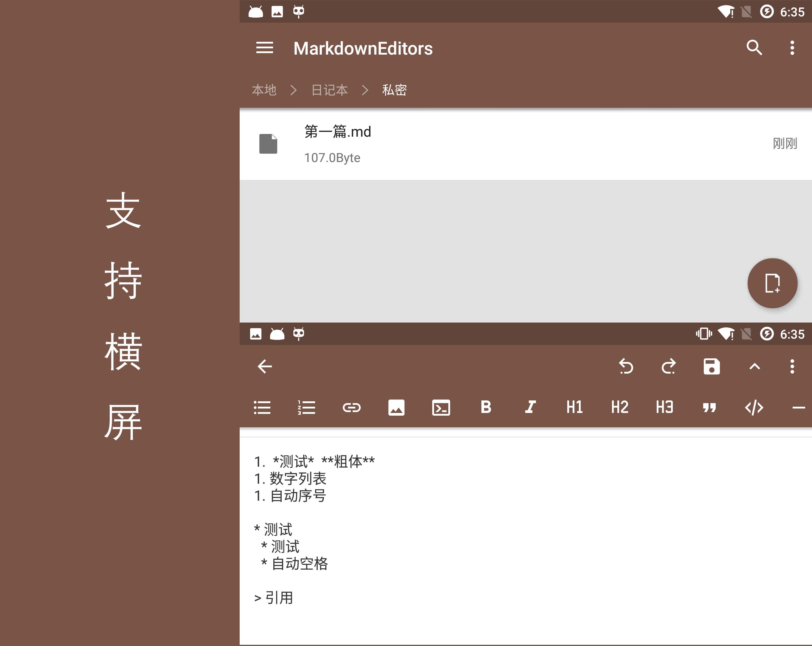The image size is (812, 646).
Task: Insert a bulleted list
Action: 262,407
